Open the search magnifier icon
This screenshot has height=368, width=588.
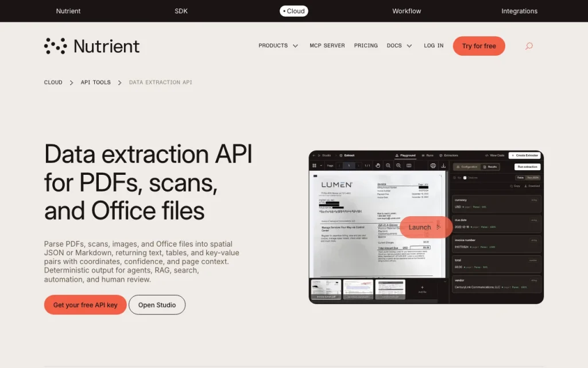coord(529,46)
